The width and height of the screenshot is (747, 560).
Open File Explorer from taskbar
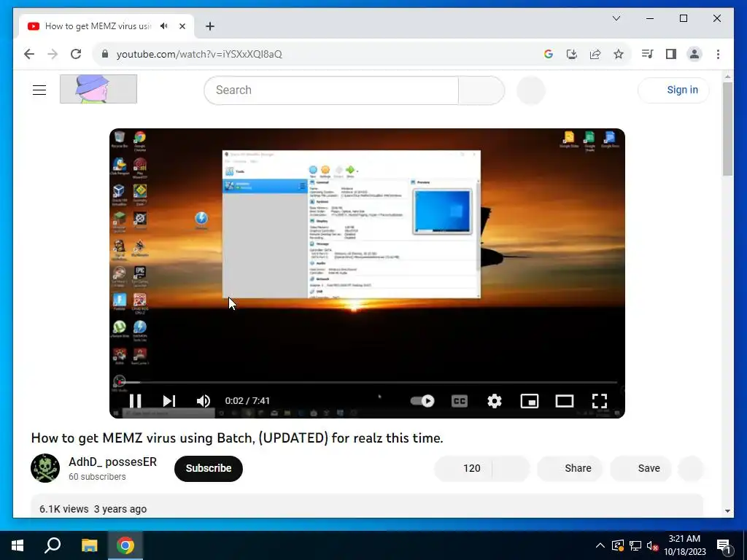coord(89,545)
